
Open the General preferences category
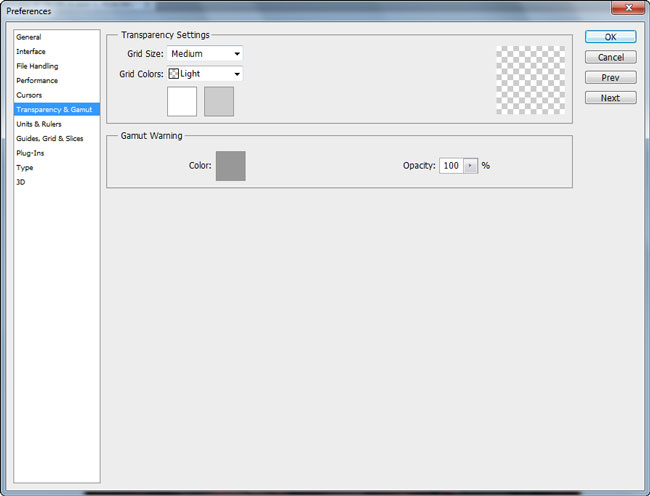pos(29,37)
